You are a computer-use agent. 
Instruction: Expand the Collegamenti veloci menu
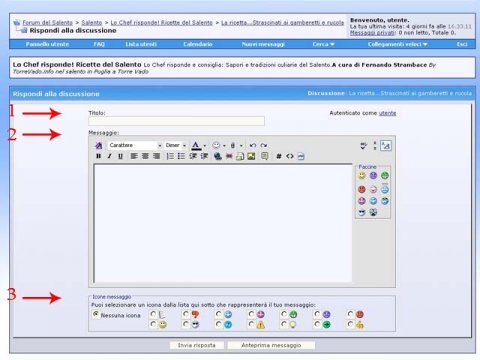click(x=397, y=44)
